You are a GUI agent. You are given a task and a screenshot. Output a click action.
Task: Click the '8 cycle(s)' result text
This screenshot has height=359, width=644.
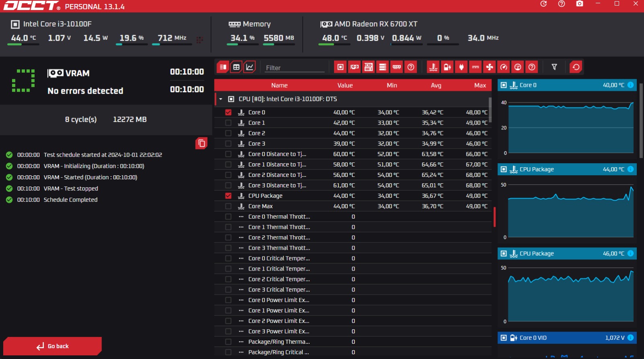(x=81, y=119)
